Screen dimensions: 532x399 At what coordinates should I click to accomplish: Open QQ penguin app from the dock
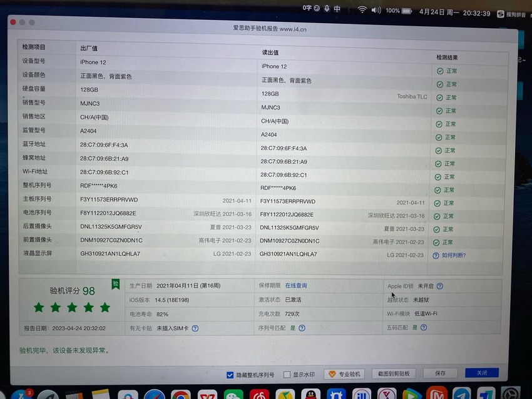pos(311,395)
